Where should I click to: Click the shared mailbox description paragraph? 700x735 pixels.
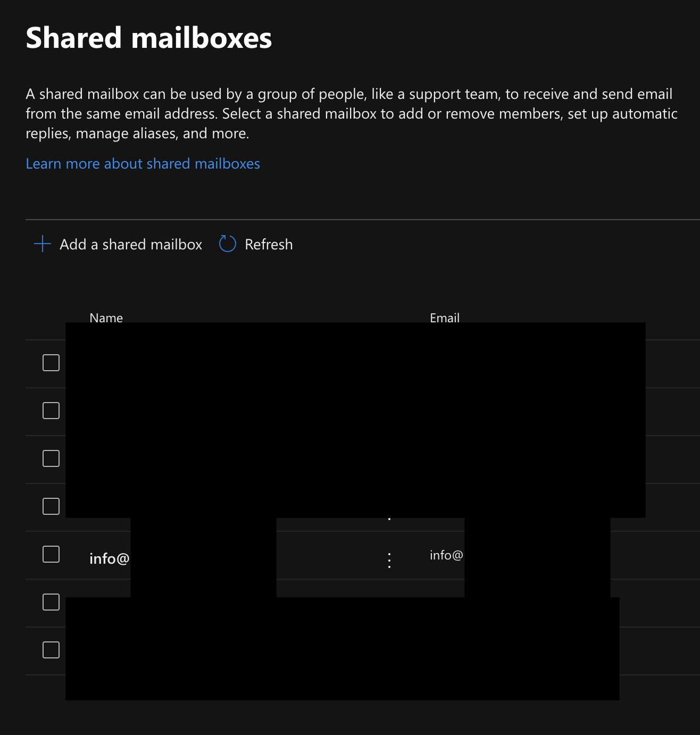click(351, 114)
